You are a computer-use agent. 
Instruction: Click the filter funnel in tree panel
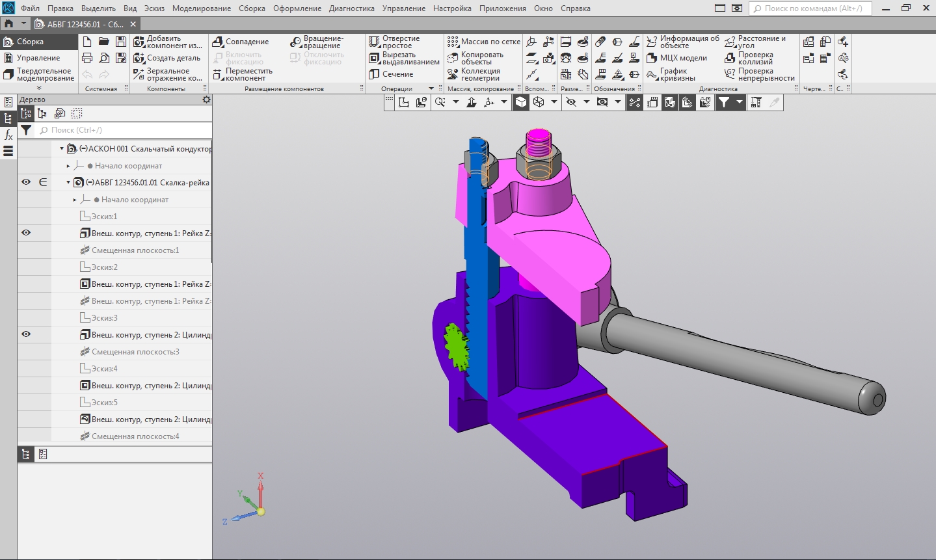(26, 130)
